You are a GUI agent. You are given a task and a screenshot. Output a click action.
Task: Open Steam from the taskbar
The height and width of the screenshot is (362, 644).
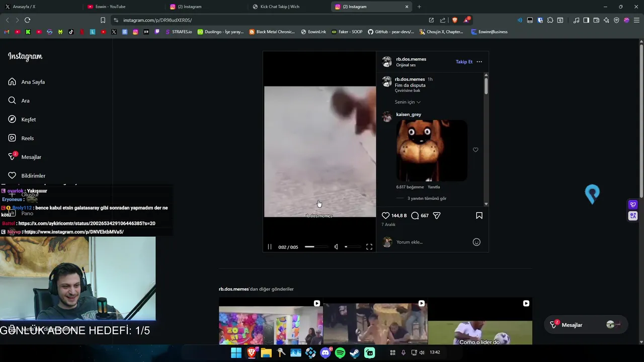(x=355, y=353)
